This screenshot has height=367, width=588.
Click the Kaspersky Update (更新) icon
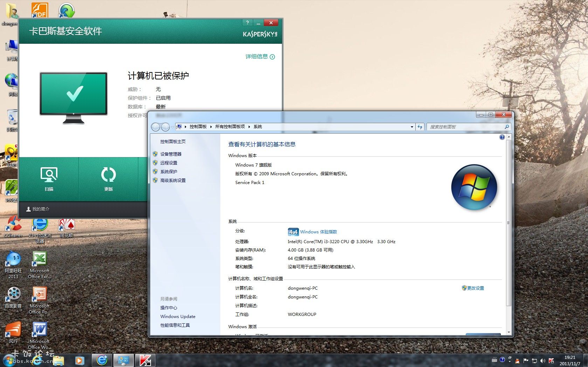pos(109,175)
